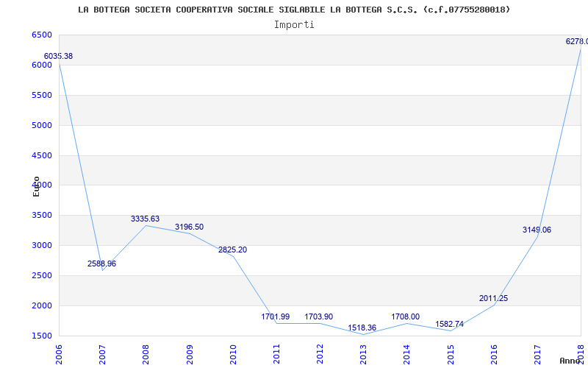Click x-axis year label 2007
This screenshot has height=368, width=588.
tap(102, 354)
